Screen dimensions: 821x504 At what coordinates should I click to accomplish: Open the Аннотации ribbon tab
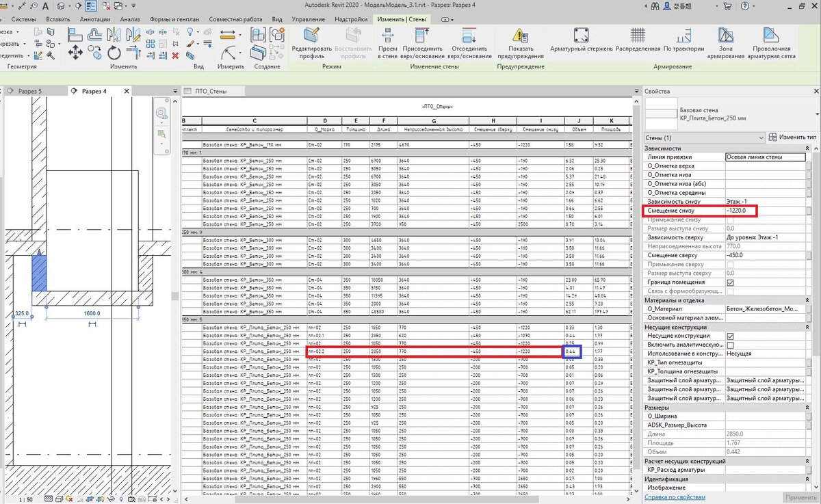[95, 19]
